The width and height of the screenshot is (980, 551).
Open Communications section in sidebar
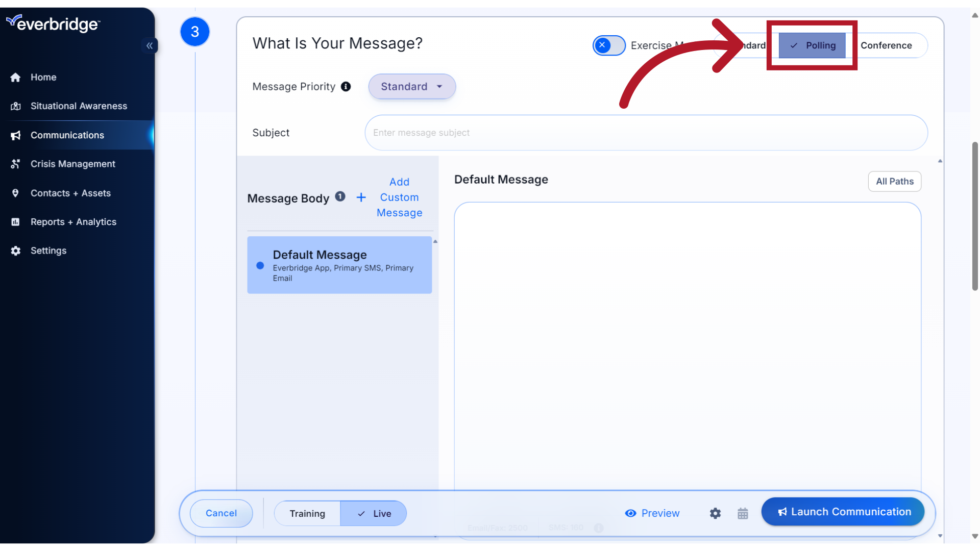[x=67, y=135]
